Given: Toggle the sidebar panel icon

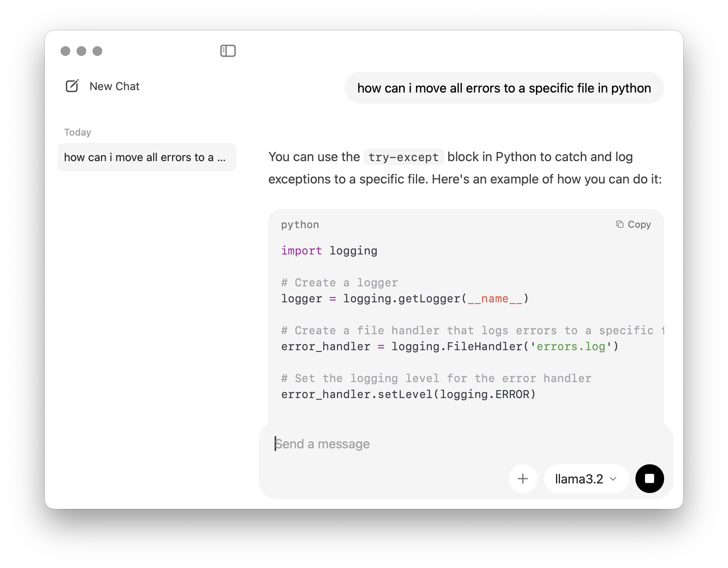Looking at the screenshot, I should 228,51.
